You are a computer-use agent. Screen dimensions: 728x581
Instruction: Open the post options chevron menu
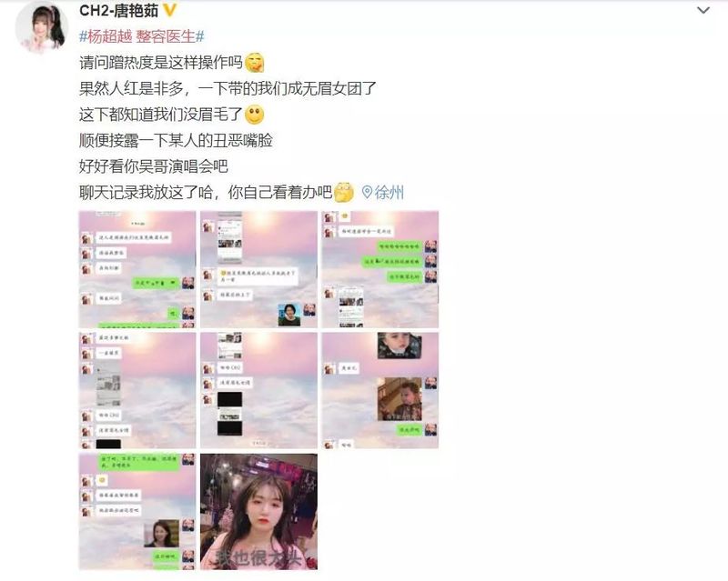point(703,10)
